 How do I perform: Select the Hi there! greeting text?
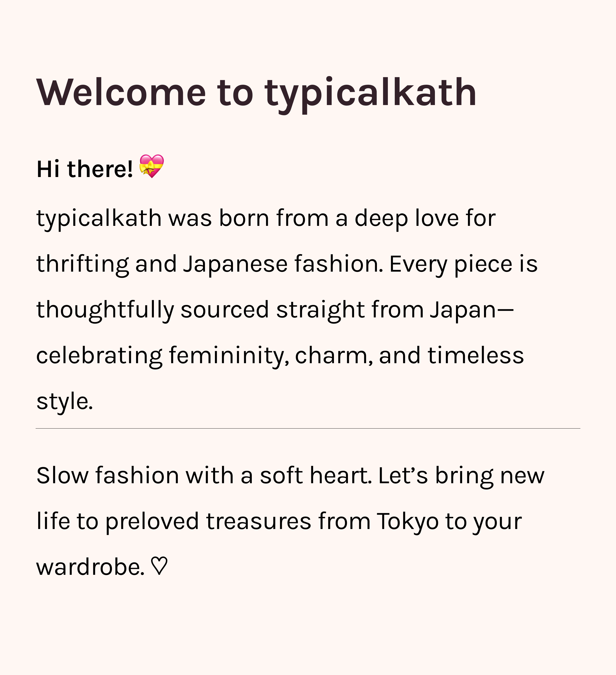[85, 169]
